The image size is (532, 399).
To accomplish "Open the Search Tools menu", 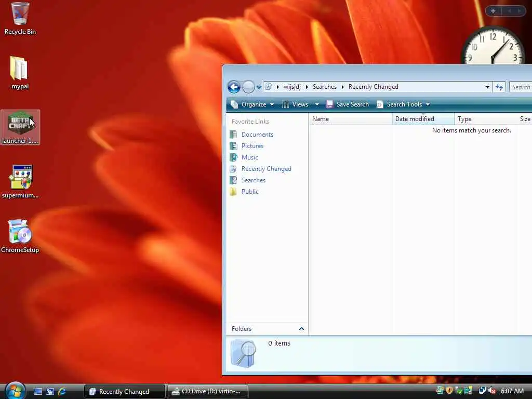I will tap(403, 104).
